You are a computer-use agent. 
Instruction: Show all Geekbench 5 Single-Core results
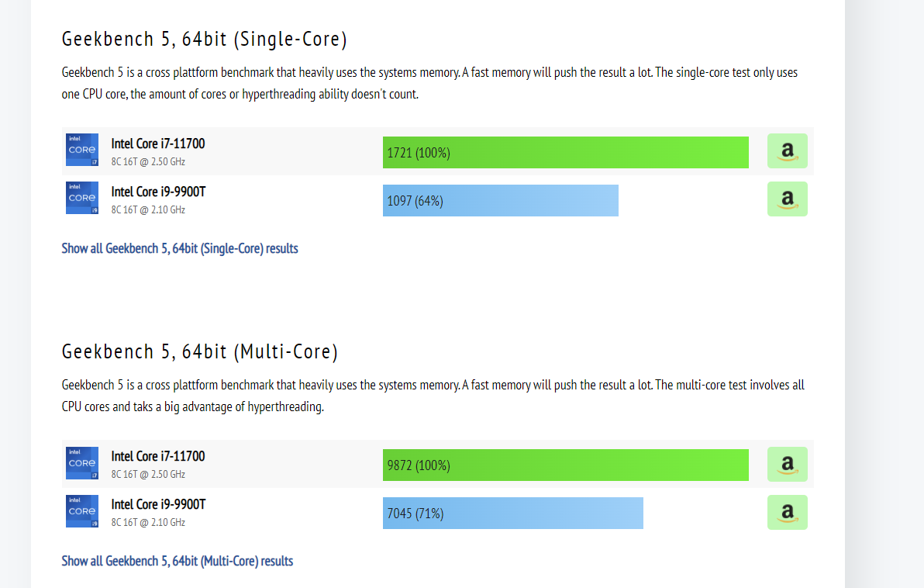click(x=180, y=248)
